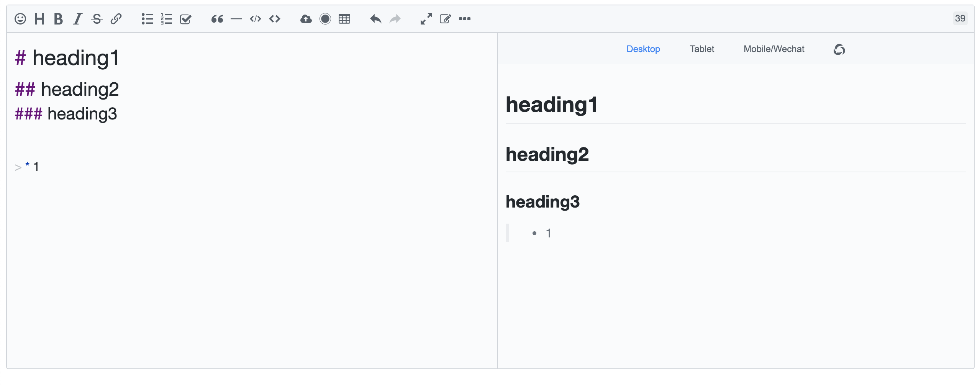The width and height of the screenshot is (980, 386).
Task: Insert an ordered numbered list
Action: 166,19
